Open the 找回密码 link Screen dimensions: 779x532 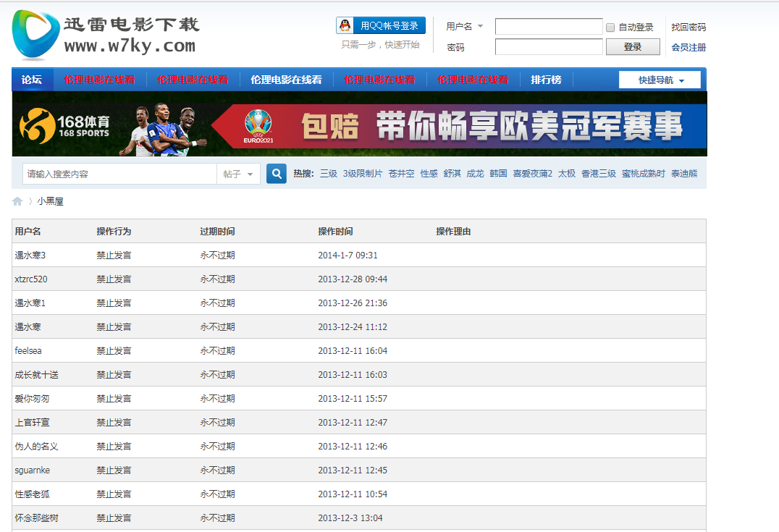point(689,27)
